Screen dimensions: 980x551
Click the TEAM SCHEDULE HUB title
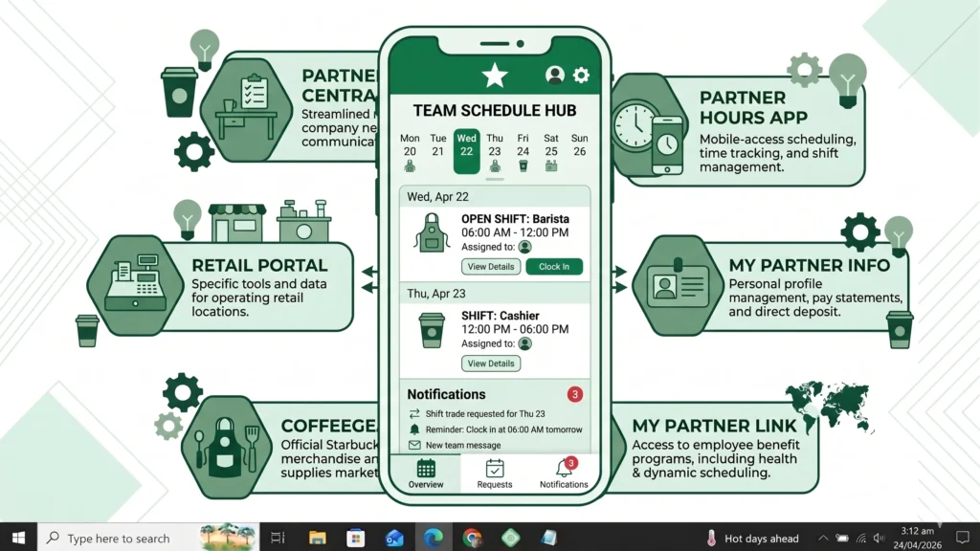tap(495, 111)
